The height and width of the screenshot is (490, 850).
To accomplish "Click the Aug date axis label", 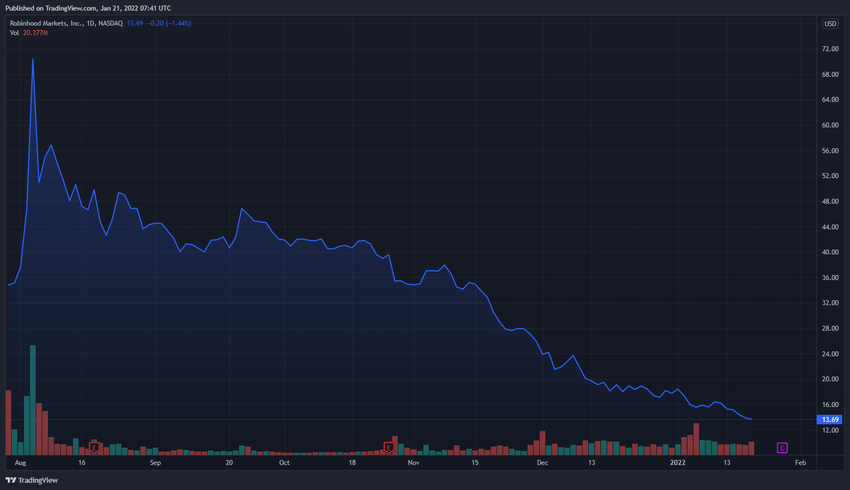I will (x=20, y=463).
